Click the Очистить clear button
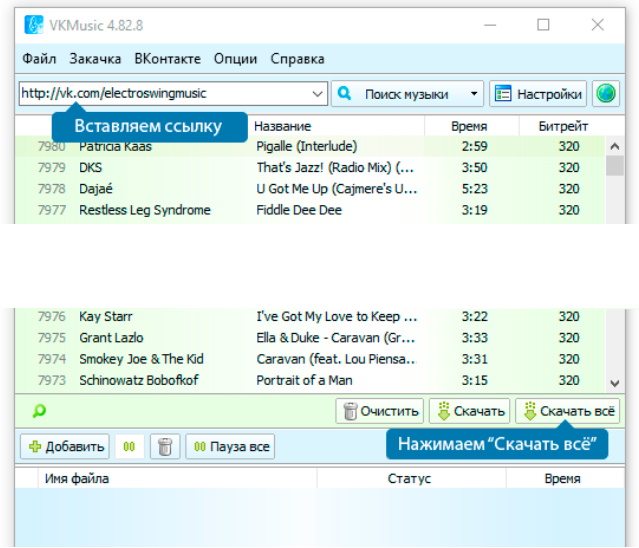This screenshot has width=639, height=548. pyautogui.click(x=380, y=411)
